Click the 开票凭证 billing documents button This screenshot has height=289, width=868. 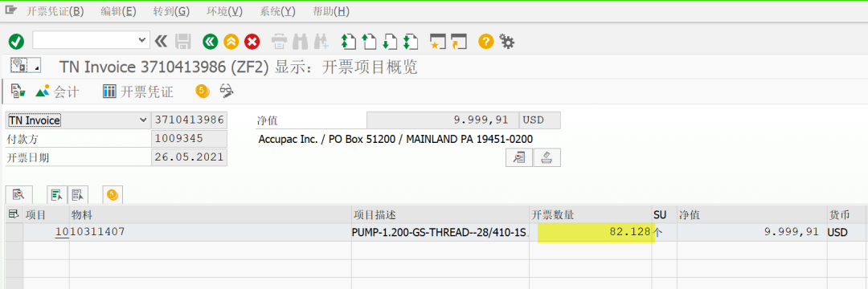(x=138, y=92)
